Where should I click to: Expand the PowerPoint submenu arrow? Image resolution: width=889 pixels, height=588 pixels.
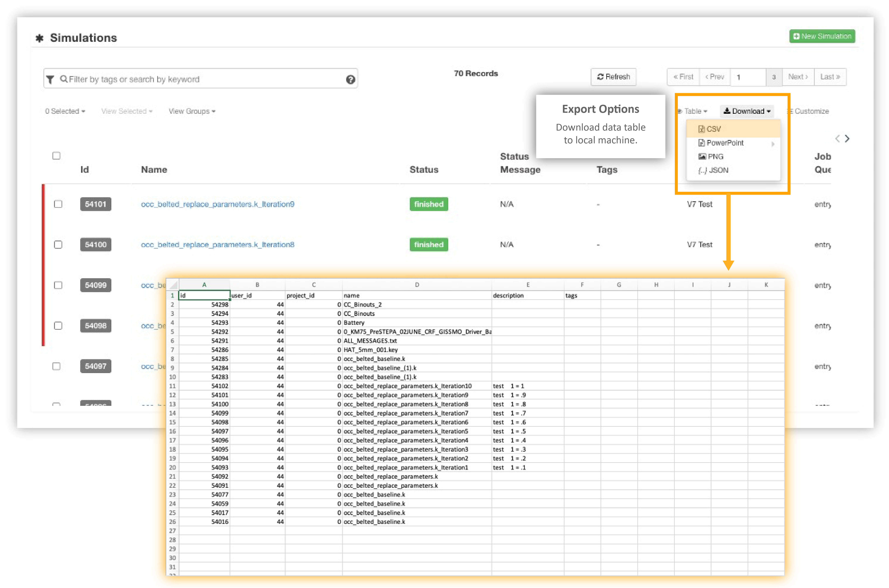point(773,144)
